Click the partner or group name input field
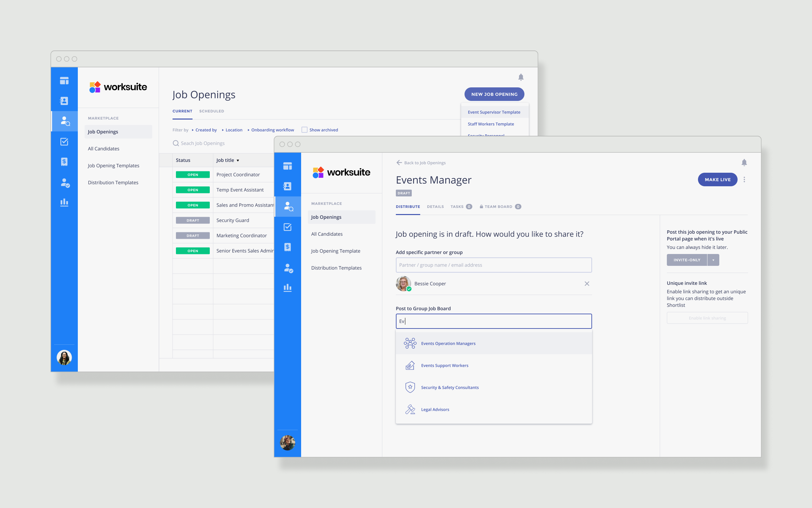Image resolution: width=812 pixels, height=508 pixels. pyautogui.click(x=494, y=265)
